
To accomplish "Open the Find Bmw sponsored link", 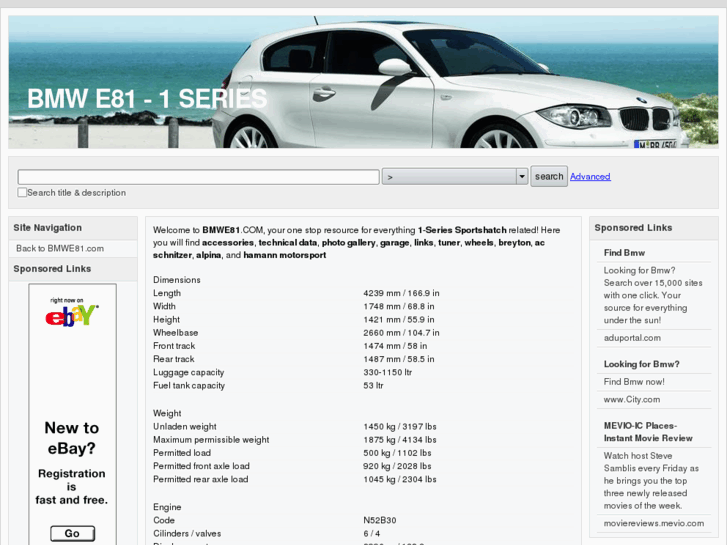I will (624, 253).
